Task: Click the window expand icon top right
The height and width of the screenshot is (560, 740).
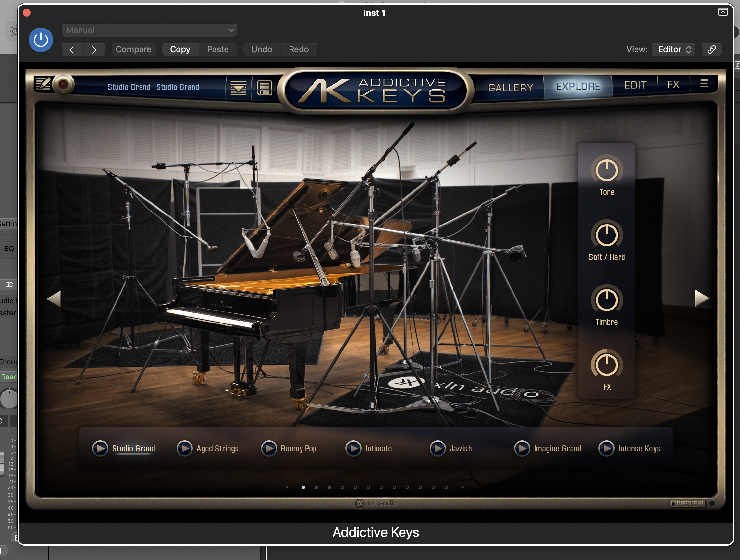Action: click(x=723, y=12)
